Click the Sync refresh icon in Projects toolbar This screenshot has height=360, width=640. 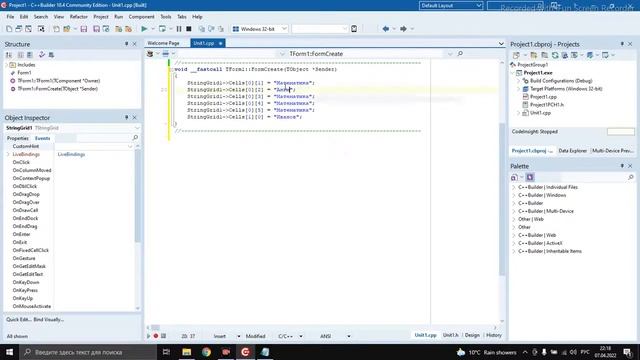pos(555,55)
